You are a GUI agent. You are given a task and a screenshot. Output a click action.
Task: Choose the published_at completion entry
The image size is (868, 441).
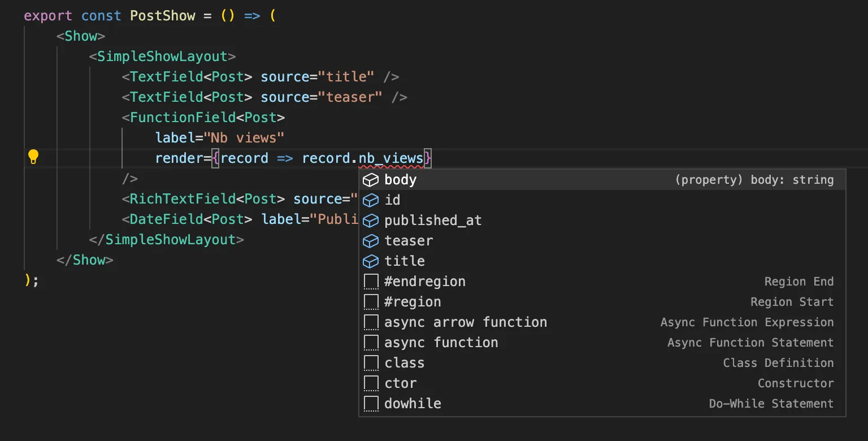432,220
